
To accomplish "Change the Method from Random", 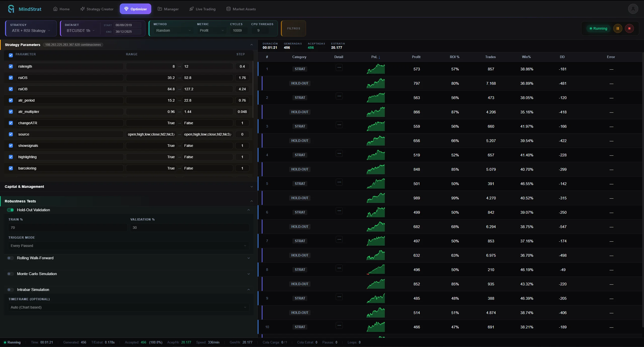I will coord(173,30).
